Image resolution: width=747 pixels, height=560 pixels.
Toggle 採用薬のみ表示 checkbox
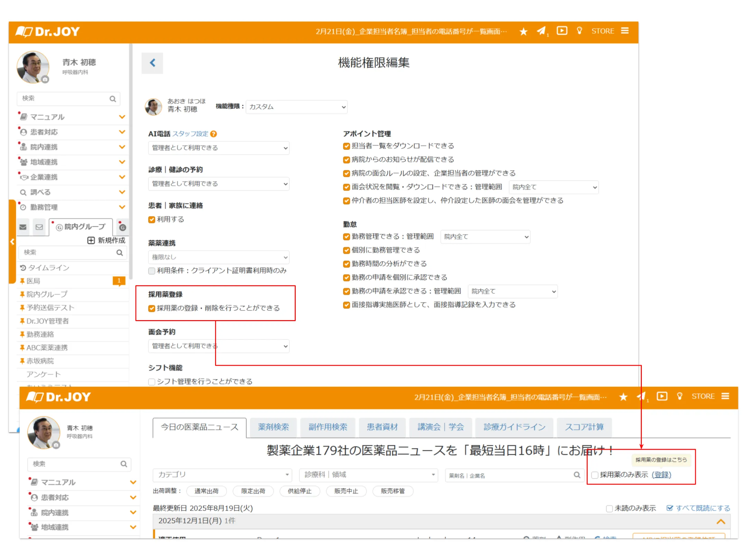pyautogui.click(x=595, y=475)
